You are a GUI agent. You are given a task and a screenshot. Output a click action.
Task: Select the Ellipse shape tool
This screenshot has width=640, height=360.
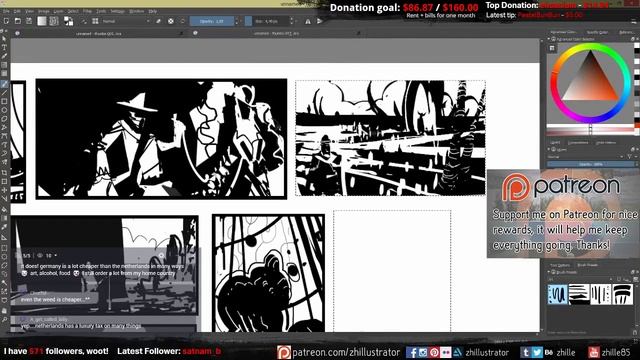coord(4,110)
